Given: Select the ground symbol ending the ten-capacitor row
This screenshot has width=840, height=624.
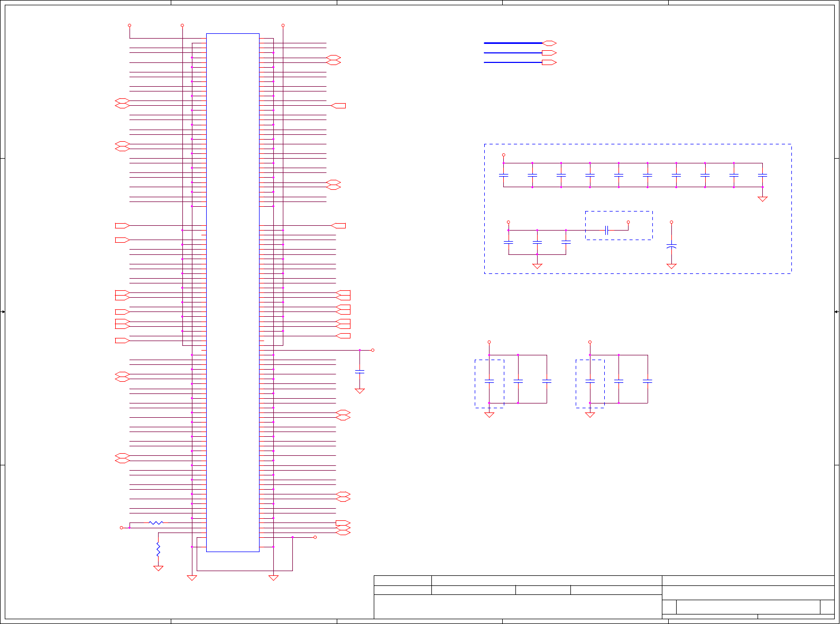Looking at the screenshot, I should [x=762, y=199].
